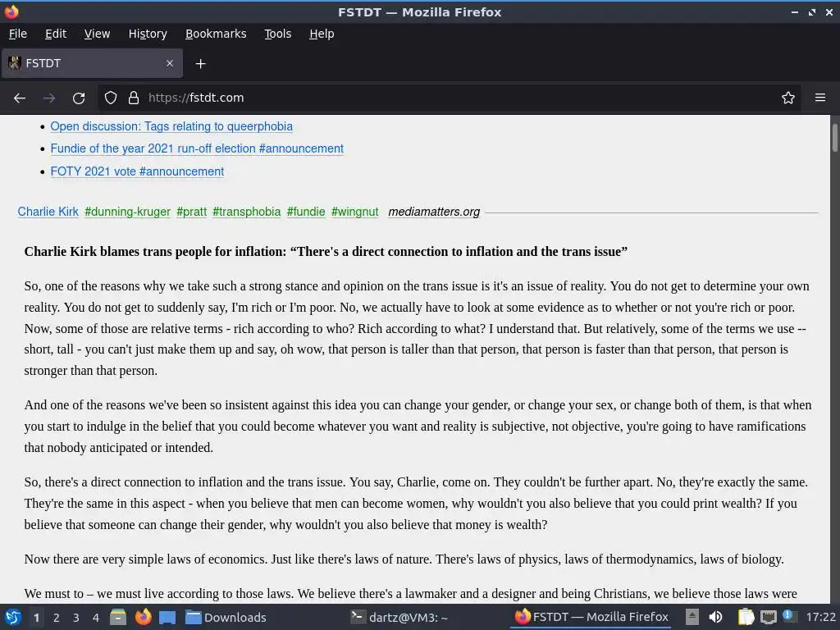This screenshot has width=840, height=630.
Task: Open the File menu
Action: 18,34
